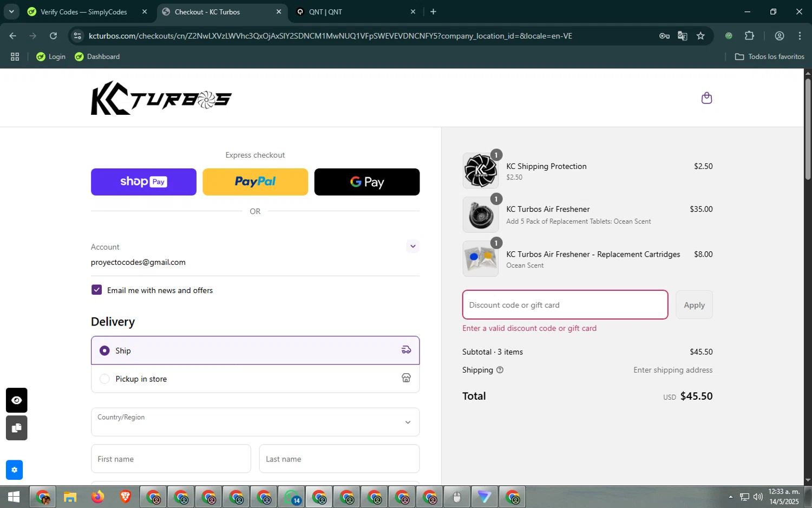This screenshot has width=812, height=508.
Task: Click the shipping help question mark icon
Action: (x=500, y=370)
